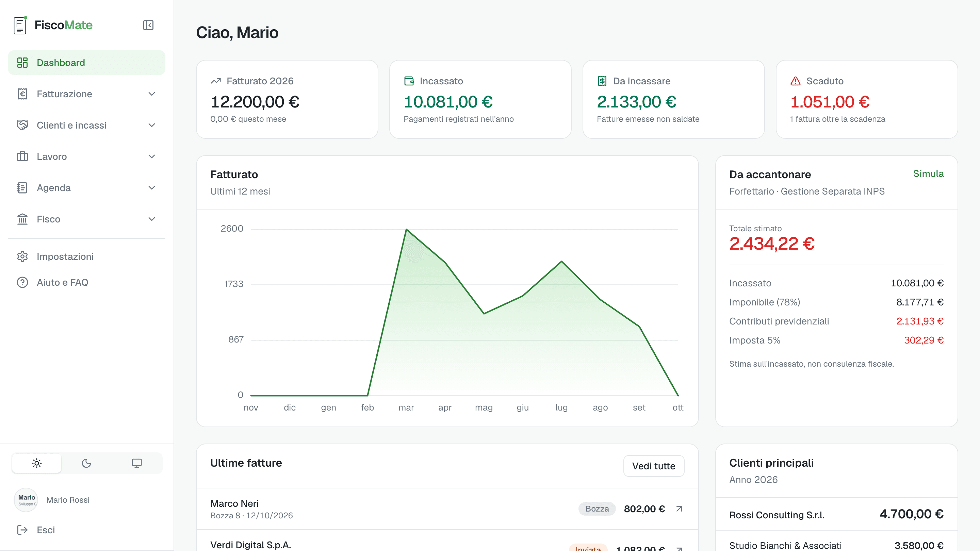
Task: Click the Contributi previdenziali amount 2.131,93 €
Action: (x=920, y=321)
